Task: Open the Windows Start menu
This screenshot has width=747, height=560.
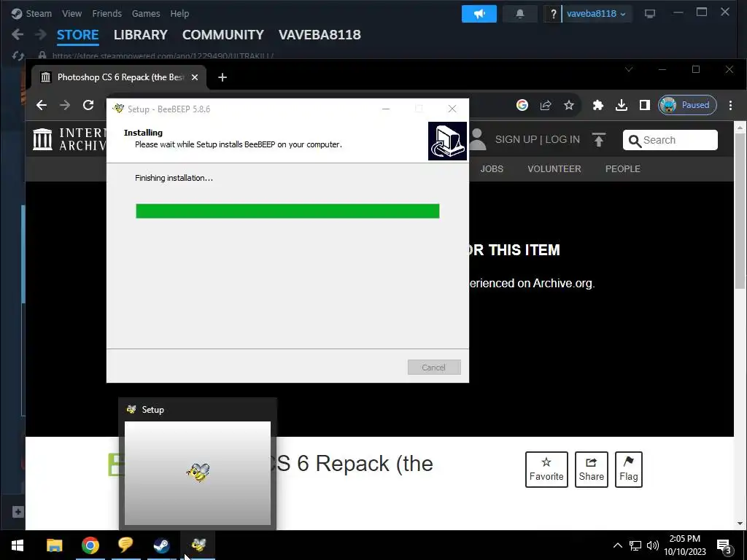Action: pyautogui.click(x=18, y=545)
